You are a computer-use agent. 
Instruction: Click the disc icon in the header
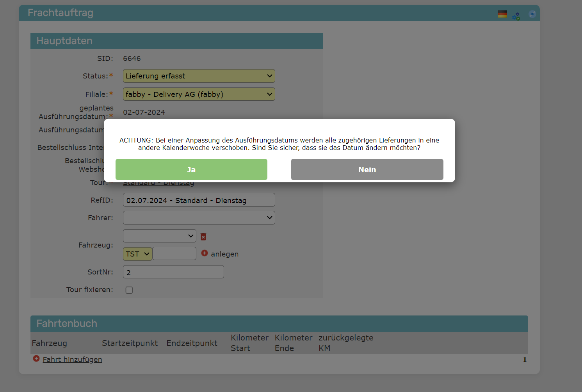(532, 14)
